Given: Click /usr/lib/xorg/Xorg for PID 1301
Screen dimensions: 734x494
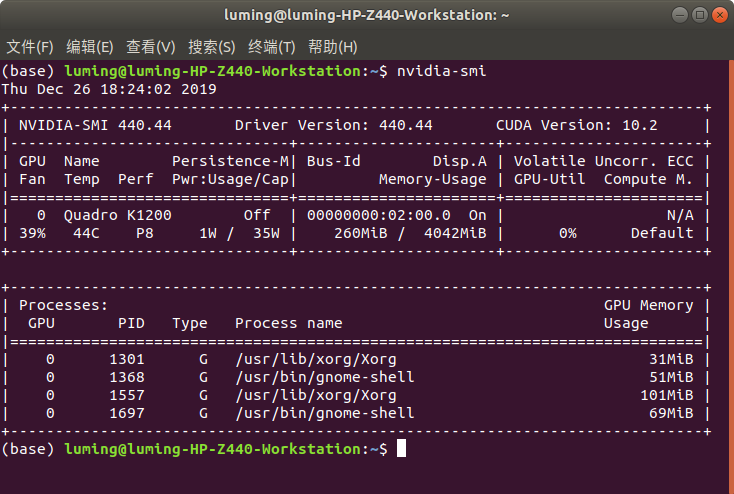Looking at the screenshot, I should (x=316, y=359).
